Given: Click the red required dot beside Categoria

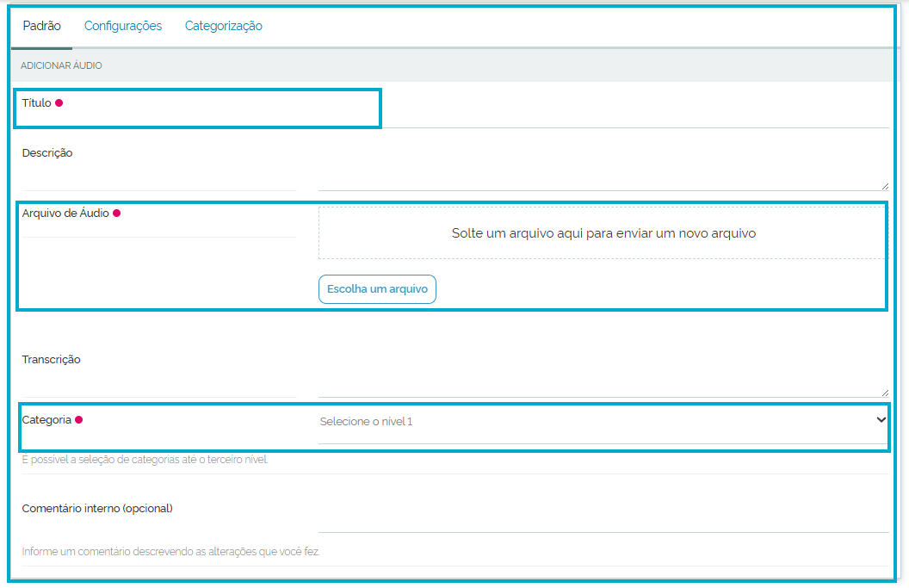Looking at the screenshot, I should [78, 420].
